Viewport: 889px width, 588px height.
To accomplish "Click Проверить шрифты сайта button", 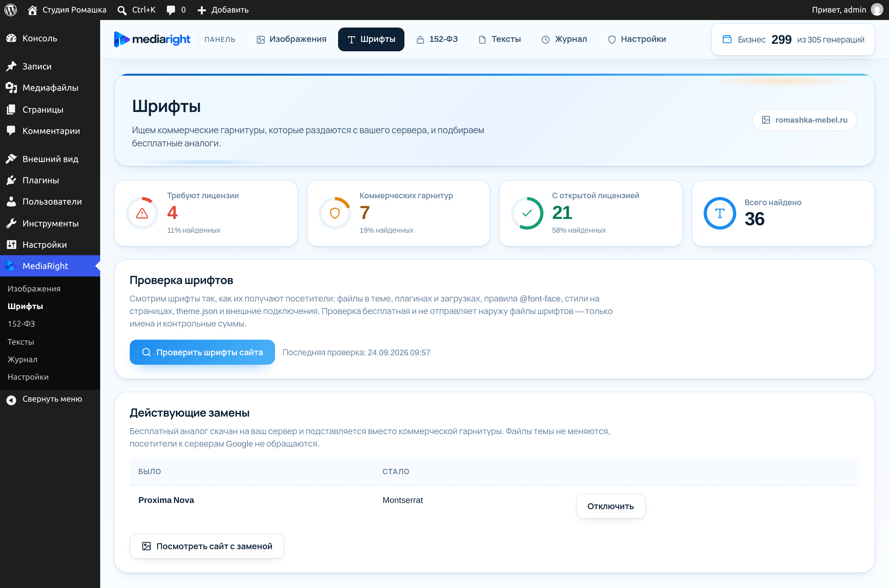I will coord(202,352).
